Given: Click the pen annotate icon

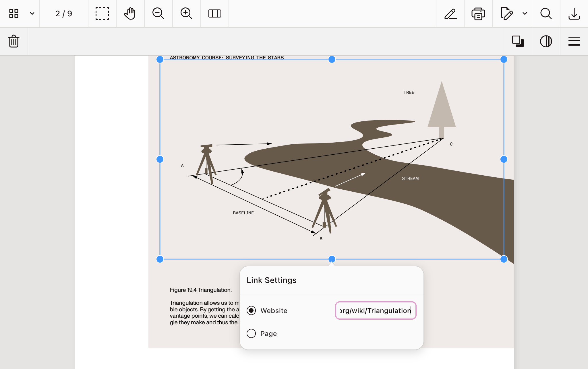Looking at the screenshot, I should point(450,13).
